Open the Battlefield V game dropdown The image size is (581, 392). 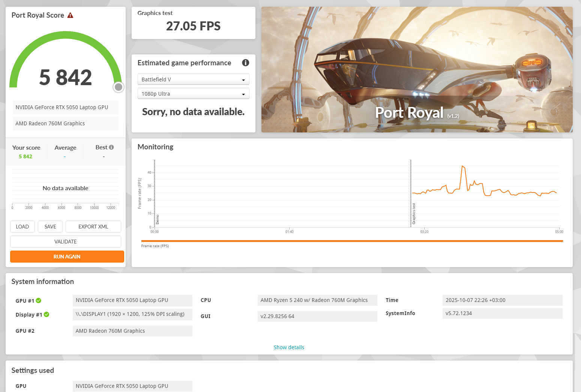pyautogui.click(x=193, y=80)
